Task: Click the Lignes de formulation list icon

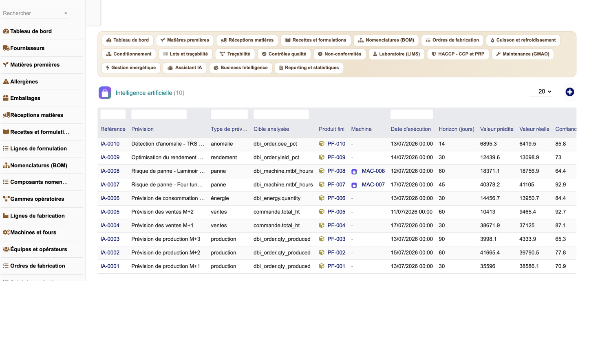Action: [6, 149]
